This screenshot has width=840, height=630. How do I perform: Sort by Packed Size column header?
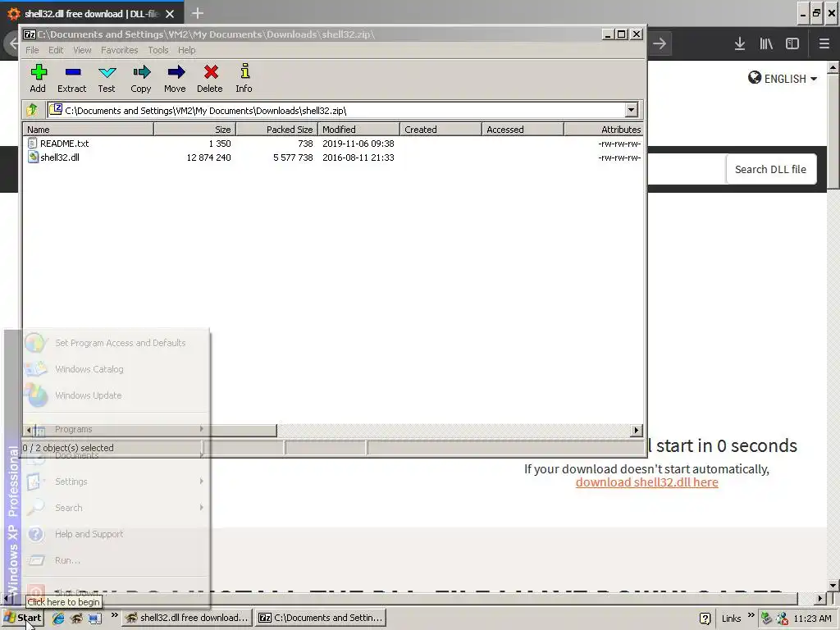(x=277, y=129)
